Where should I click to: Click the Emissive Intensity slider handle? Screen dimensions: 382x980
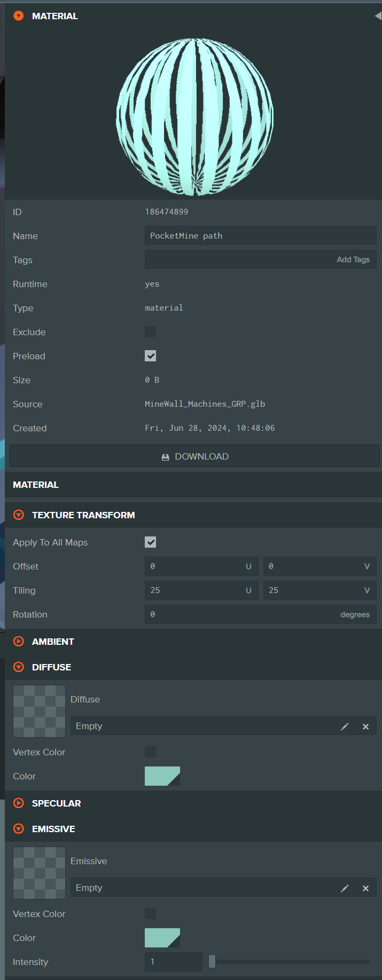[x=212, y=962]
